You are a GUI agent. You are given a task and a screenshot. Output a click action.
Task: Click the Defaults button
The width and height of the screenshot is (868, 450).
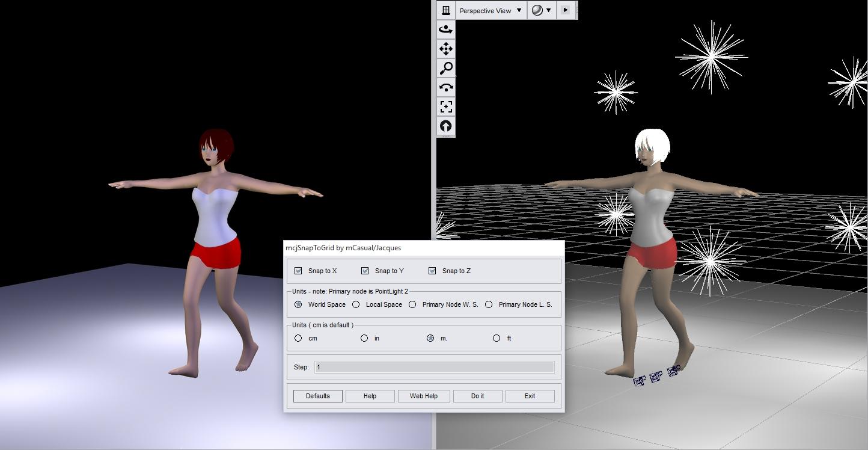[317, 396]
